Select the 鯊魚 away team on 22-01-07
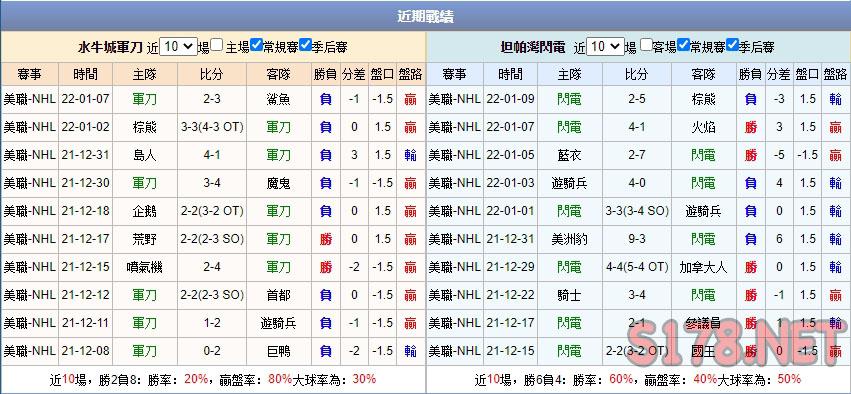 [x=279, y=99]
